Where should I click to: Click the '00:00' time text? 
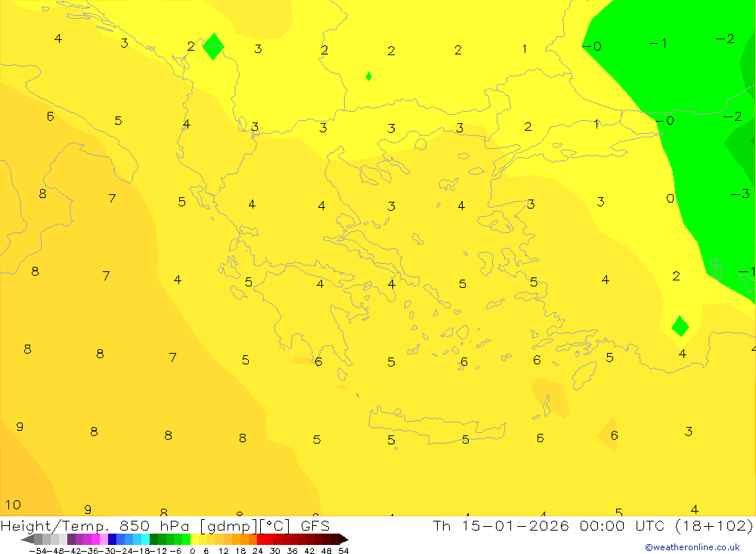pyautogui.click(x=603, y=526)
